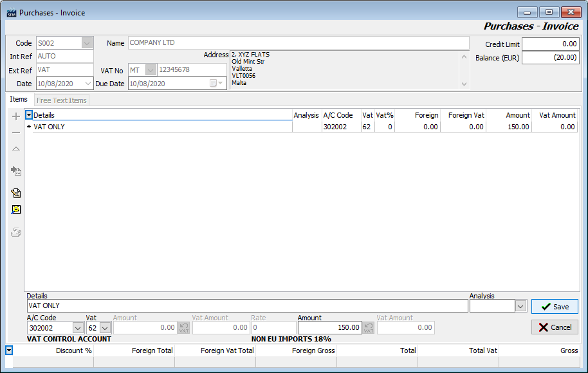Click the plus icon to add an item row
Image resolution: width=588 pixels, height=373 pixels.
[x=15, y=116]
